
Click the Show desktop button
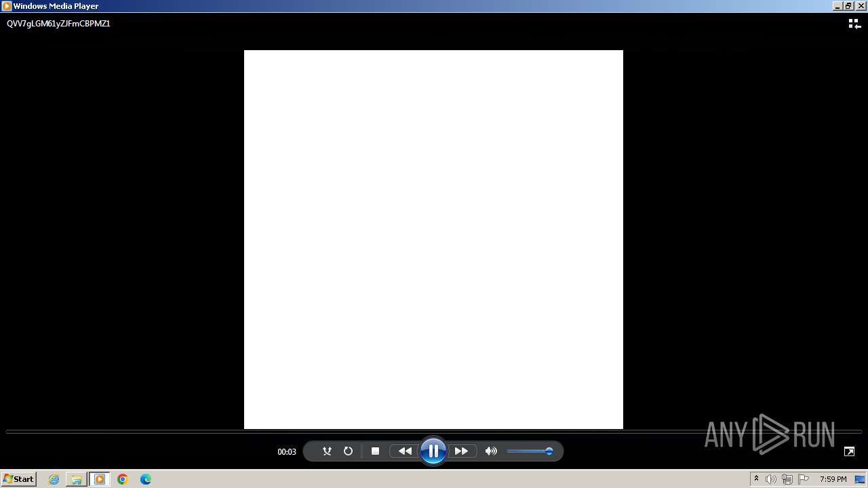click(x=860, y=479)
